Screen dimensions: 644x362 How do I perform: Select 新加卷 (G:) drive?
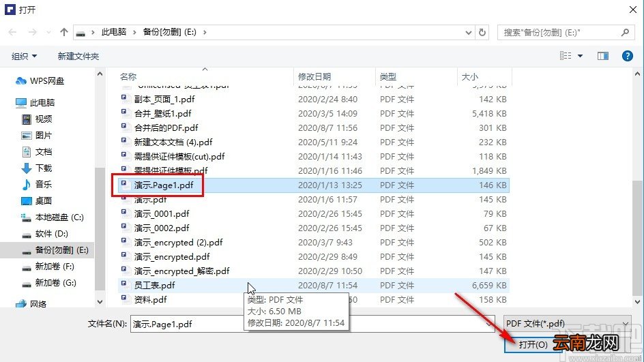tap(49, 283)
